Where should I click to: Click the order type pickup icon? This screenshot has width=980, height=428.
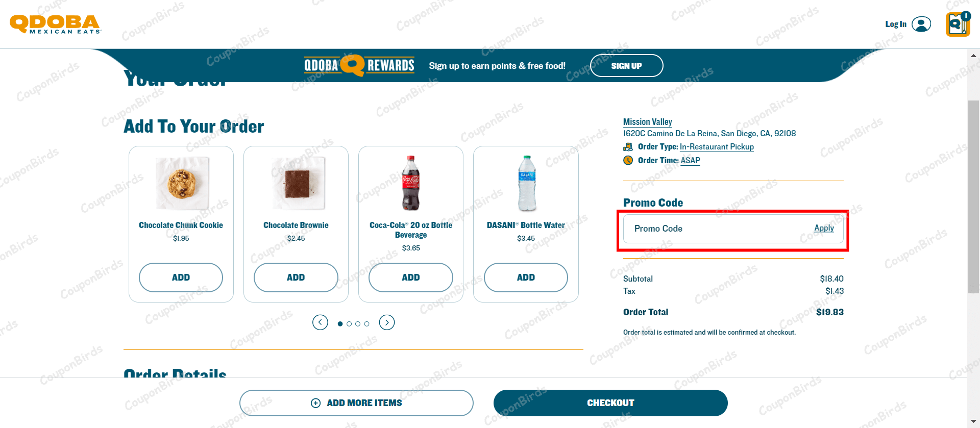(x=628, y=147)
